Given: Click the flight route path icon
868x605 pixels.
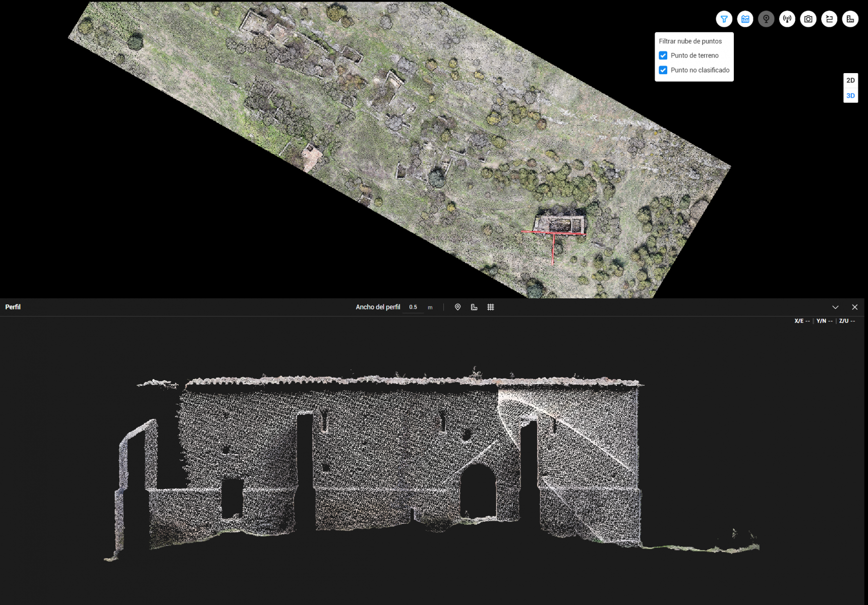Looking at the screenshot, I should tap(829, 19).
